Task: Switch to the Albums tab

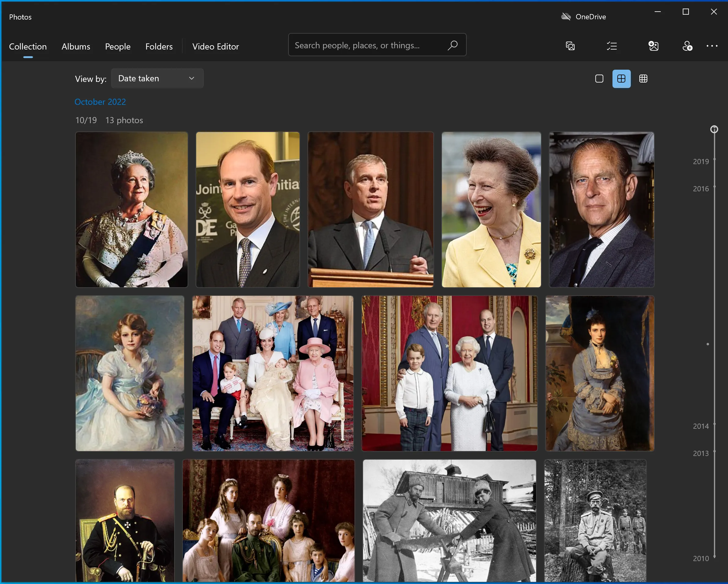Action: click(x=76, y=46)
